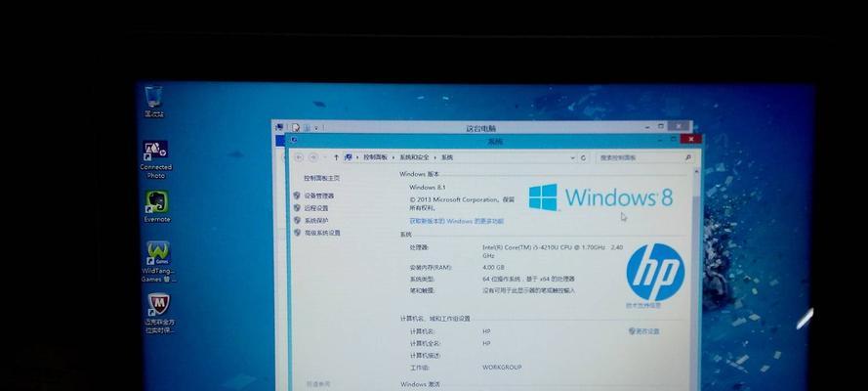
Task: Open the address bar history dropdown
Action: [x=573, y=157]
